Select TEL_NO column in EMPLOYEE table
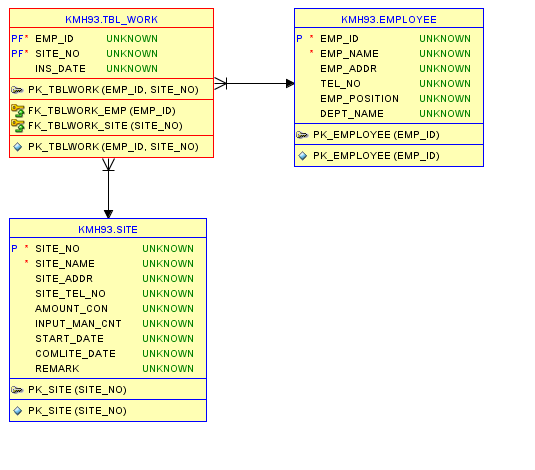Image resolution: width=535 pixels, height=470 pixels. pyautogui.click(x=340, y=84)
